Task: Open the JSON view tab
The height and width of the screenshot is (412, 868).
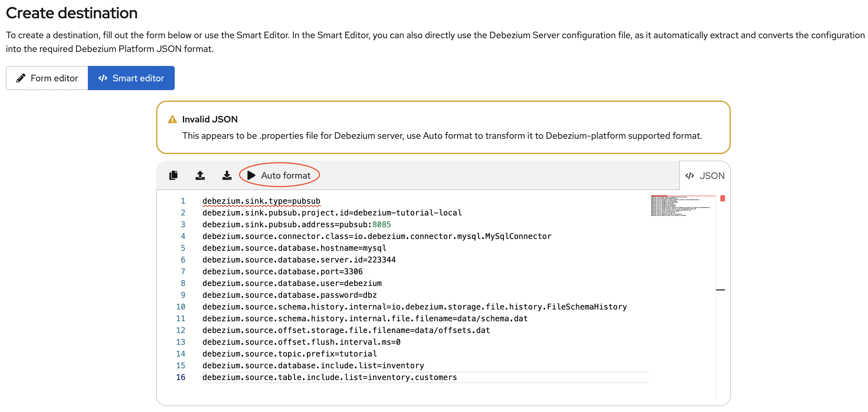Action: coord(704,175)
